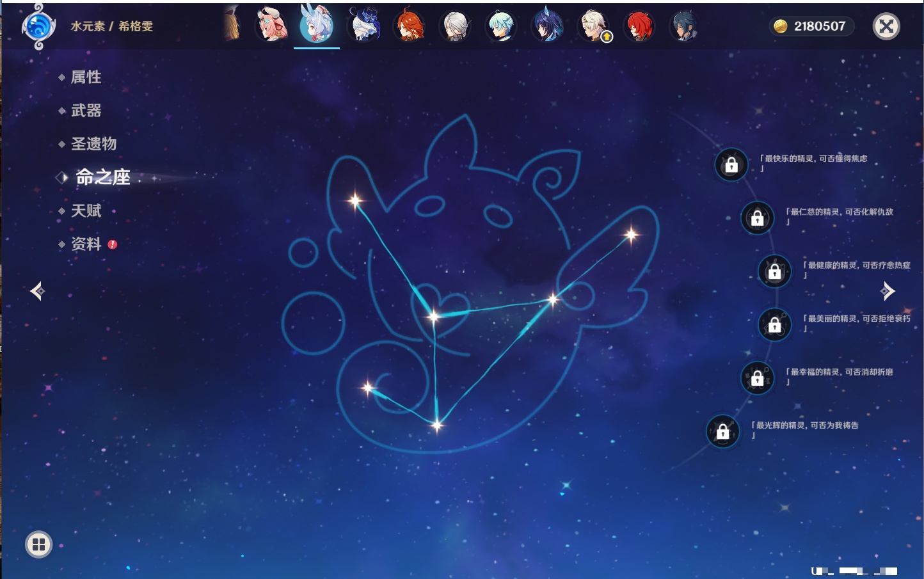Select the orange-haired character avatar
The height and width of the screenshot is (579, 924).
point(410,26)
